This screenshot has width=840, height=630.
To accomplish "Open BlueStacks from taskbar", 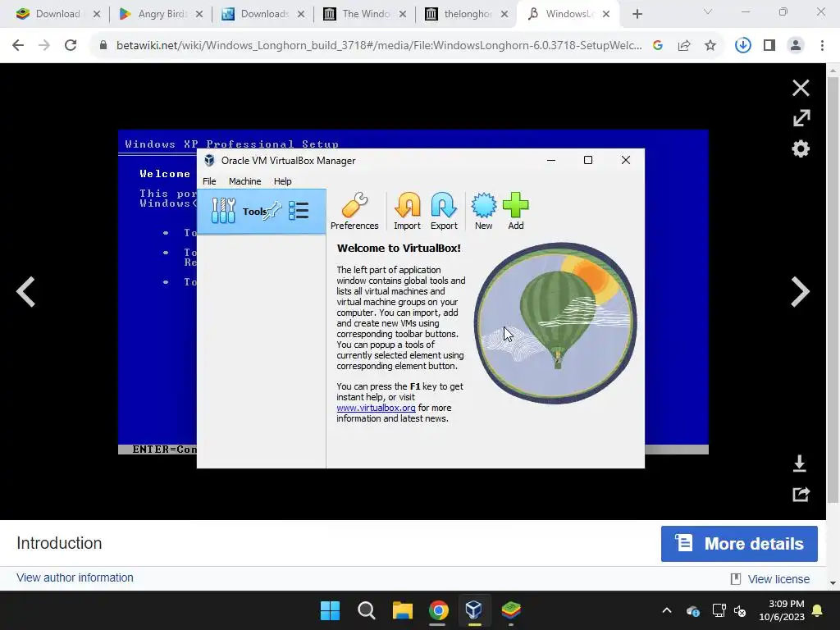I will point(511,610).
